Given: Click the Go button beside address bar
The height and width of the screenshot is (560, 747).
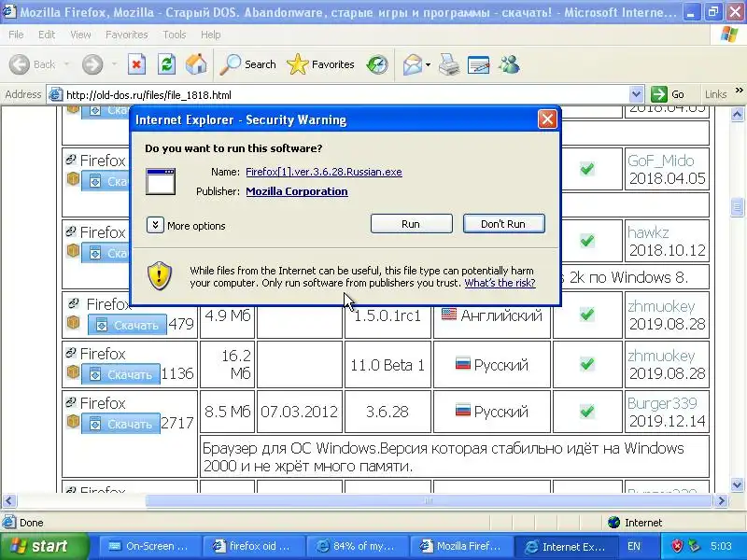Looking at the screenshot, I should 668,94.
